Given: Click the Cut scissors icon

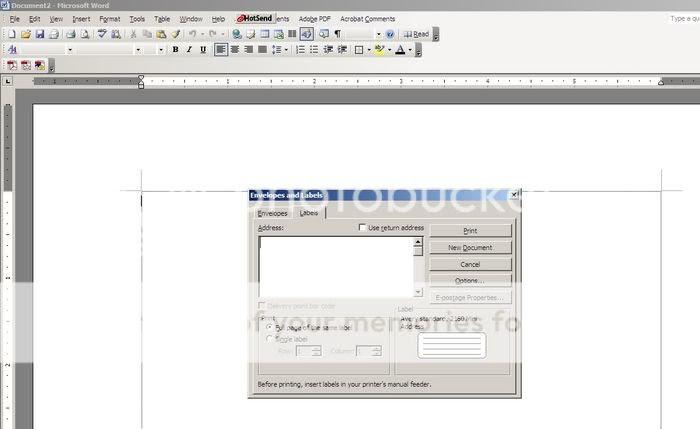Looking at the screenshot, I should tap(133, 34).
